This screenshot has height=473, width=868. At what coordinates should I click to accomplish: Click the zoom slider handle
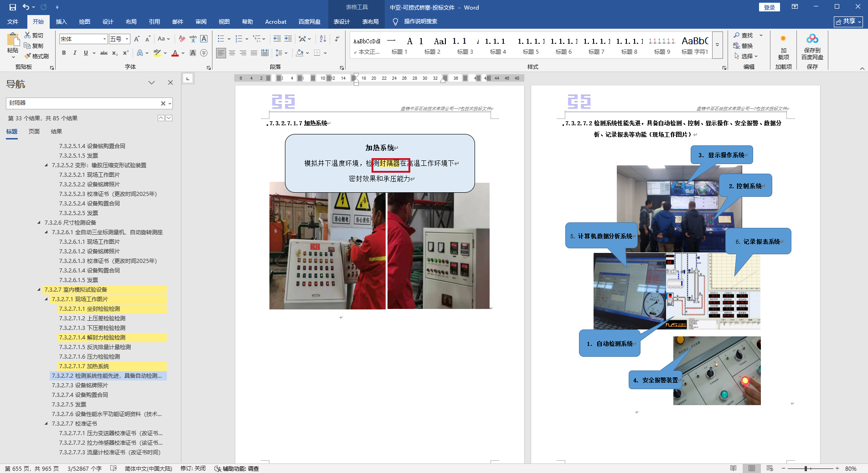[x=806, y=468]
